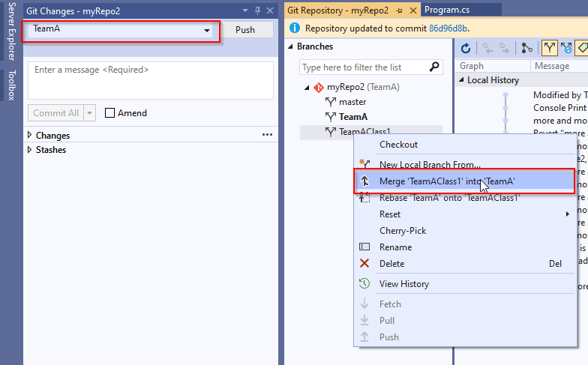Screen dimensions: 588x365
Task: Select the bold TeamA branch
Action: click(353, 117)
